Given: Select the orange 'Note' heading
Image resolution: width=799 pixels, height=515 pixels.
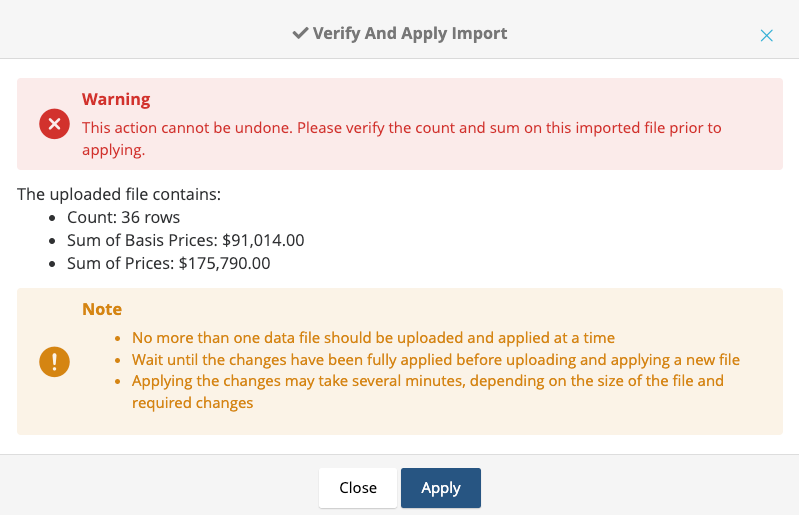Looking at the screenshot, I should point(102,310).
